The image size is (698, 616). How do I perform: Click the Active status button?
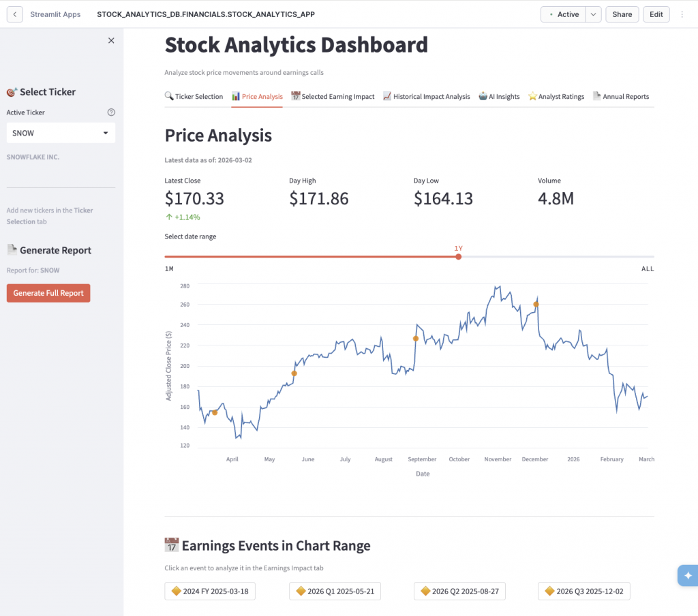coord(564,14)
